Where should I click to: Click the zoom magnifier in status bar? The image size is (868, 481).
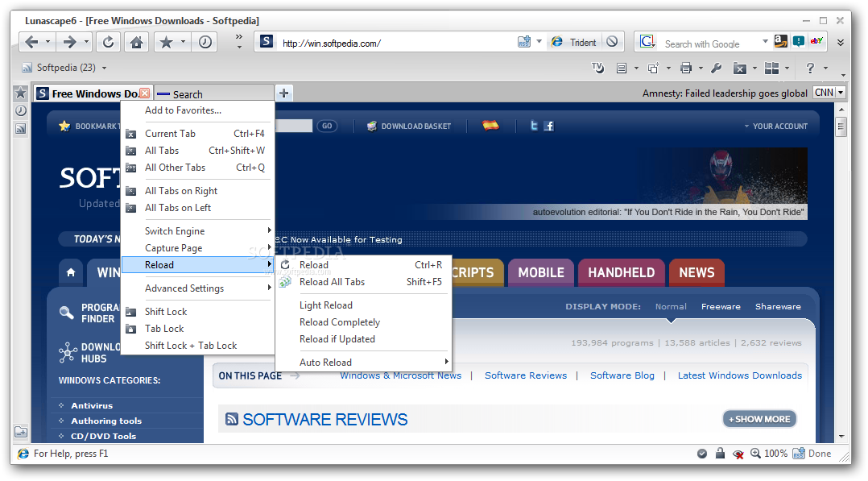tap(755, 454)
